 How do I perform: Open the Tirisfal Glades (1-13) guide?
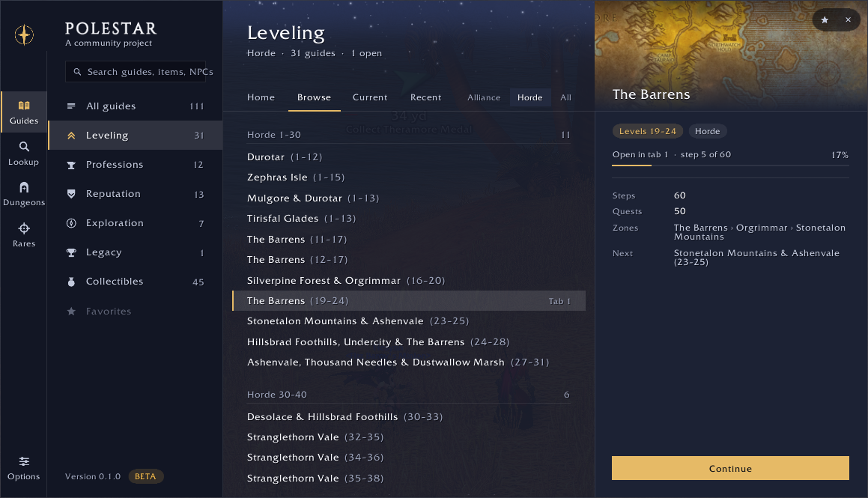(408, 219)
